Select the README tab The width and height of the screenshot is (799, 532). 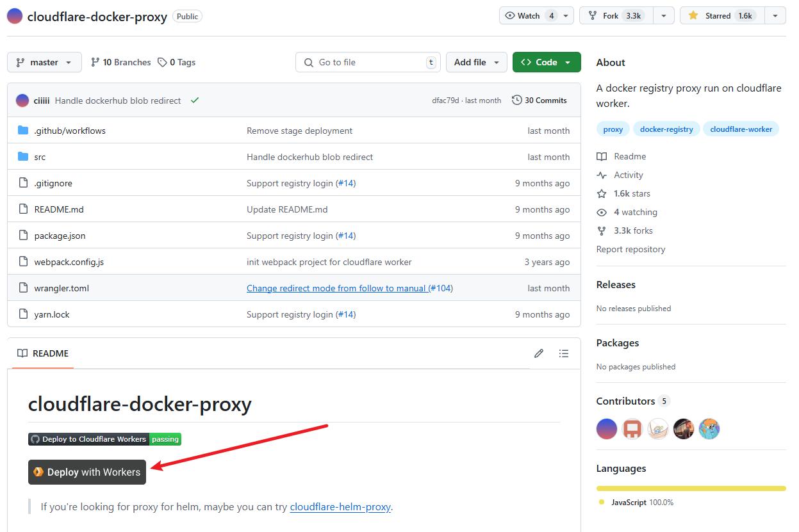tap(43, 353)
